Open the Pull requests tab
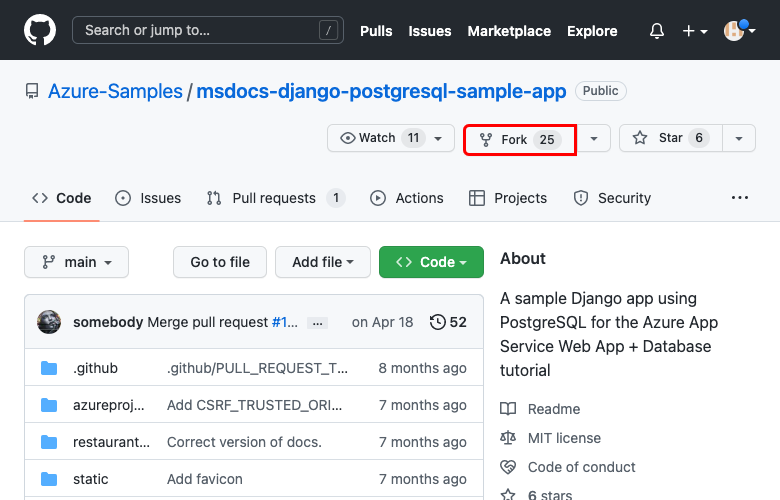 point(274,198)
